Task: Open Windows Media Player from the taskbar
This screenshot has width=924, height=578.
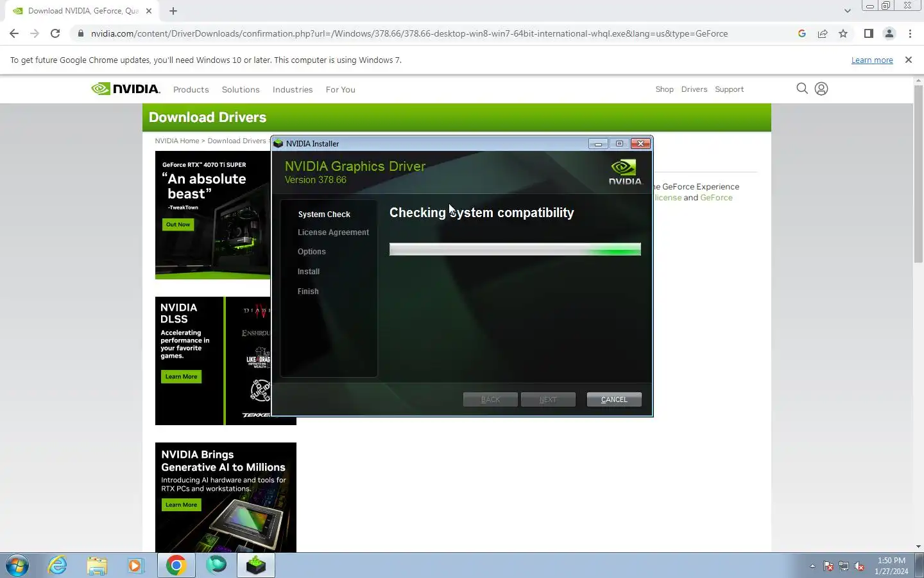Action: pyautogui.click(x=135, y=565)
